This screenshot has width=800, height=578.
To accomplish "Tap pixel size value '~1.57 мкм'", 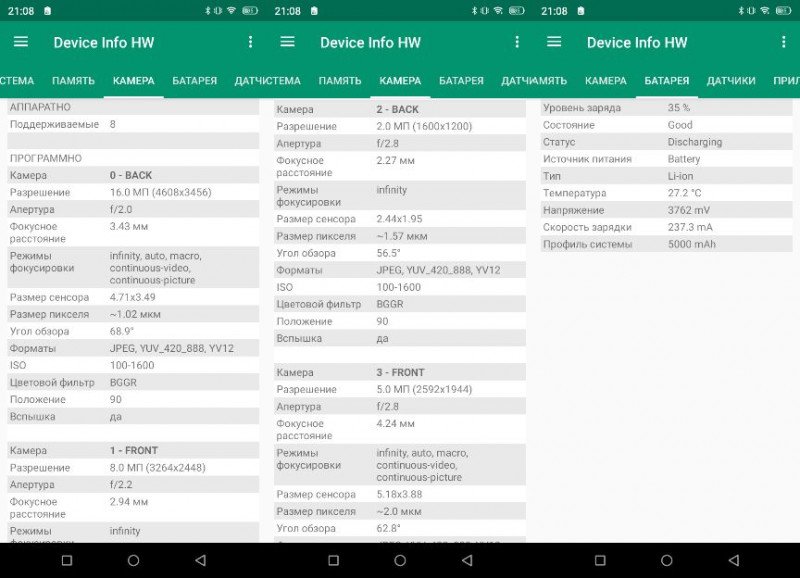I will (402, 236).
